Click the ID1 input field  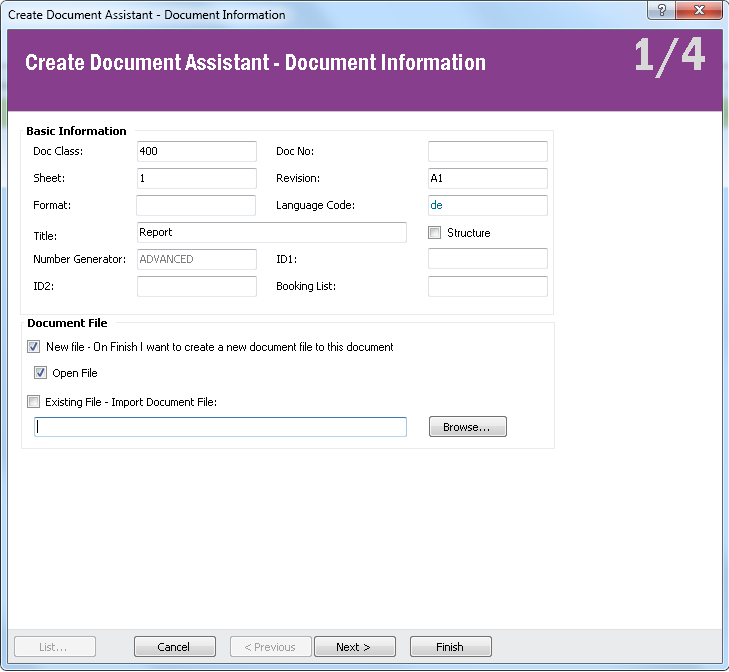pos(487,259)
